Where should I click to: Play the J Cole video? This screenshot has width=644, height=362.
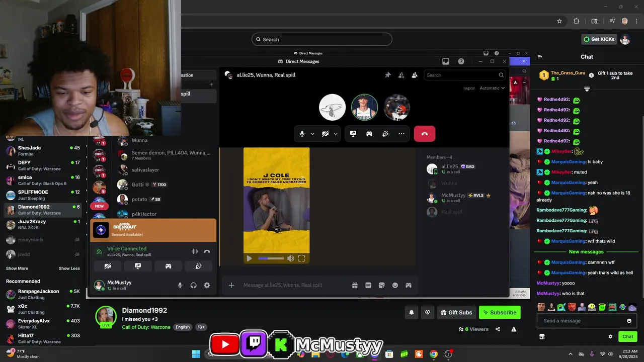(x=249, y=258)
